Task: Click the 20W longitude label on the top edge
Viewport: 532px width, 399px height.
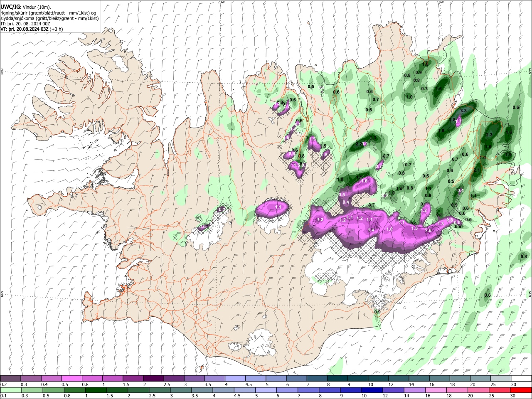Action: point(221,2)
